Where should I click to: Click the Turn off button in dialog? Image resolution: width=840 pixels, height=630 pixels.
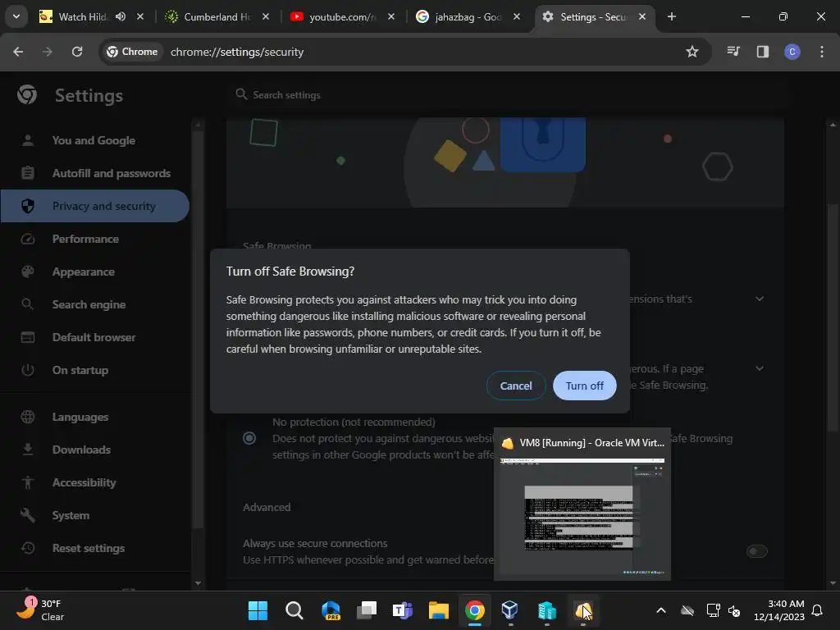(x=584, y=386)
